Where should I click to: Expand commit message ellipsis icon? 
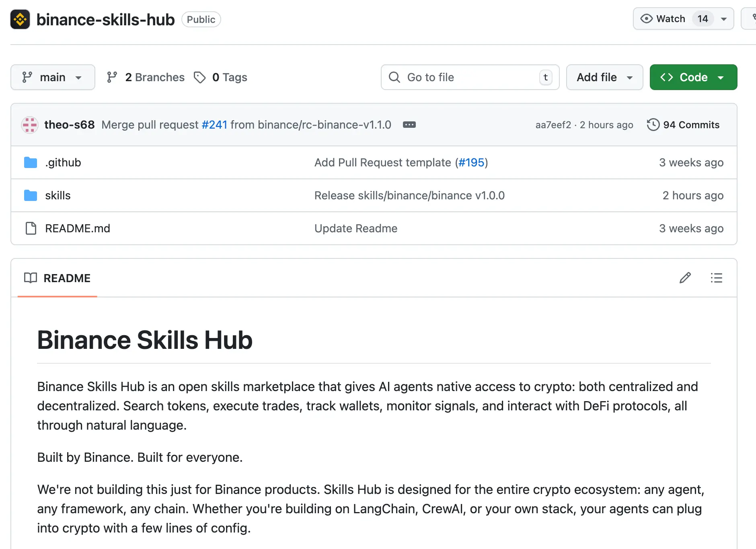coord(409,125)
